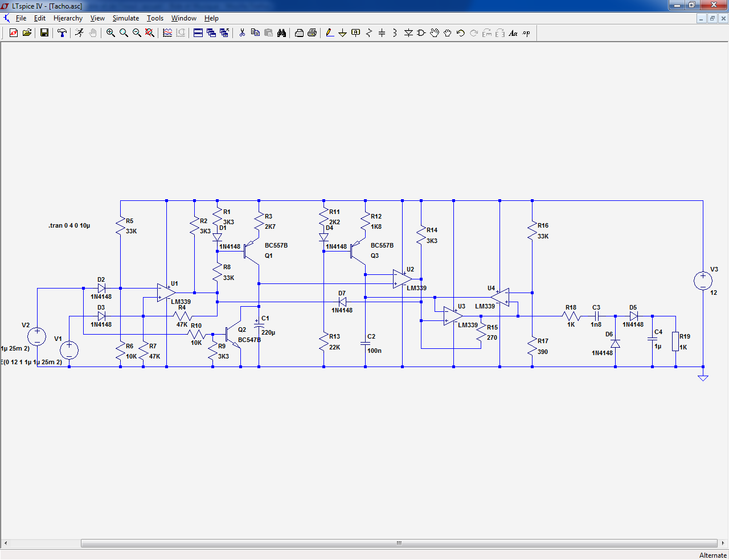
Task: Zoom to fit full extents
Action: (150, 33)
